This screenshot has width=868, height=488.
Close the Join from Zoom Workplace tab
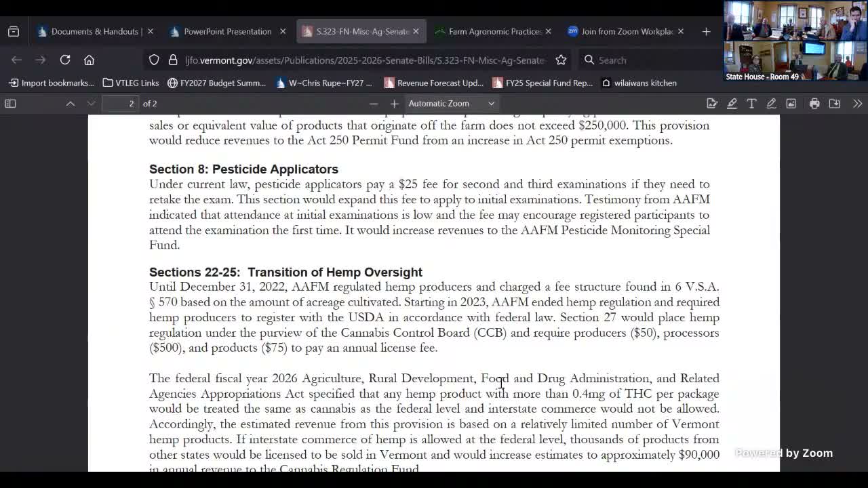click(681, 31)
